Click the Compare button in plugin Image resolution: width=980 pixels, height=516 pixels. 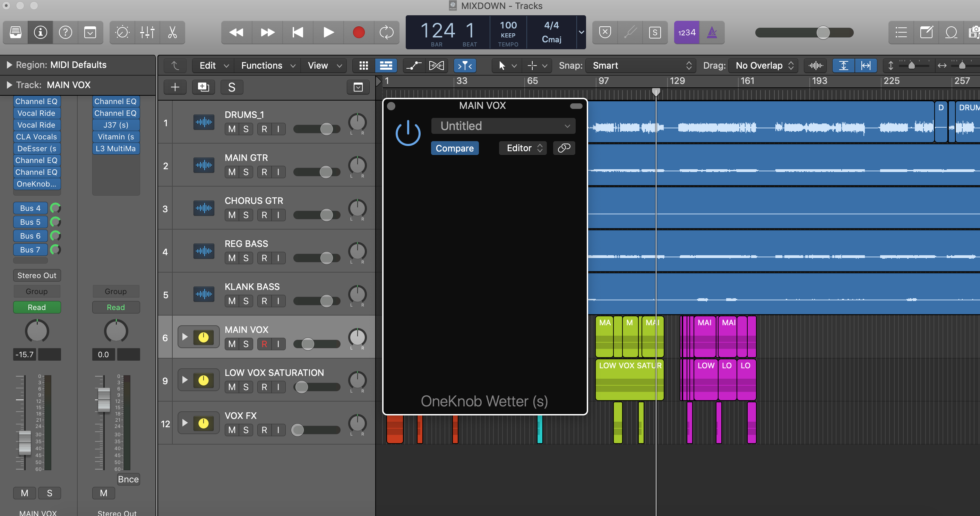click(455, 148)
